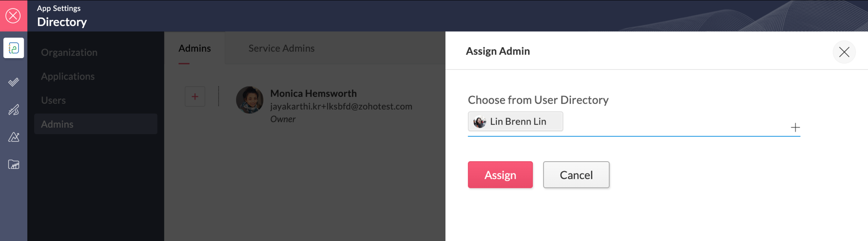Switch to the Admins tab
Screen dimensions: 868x241
194,49
